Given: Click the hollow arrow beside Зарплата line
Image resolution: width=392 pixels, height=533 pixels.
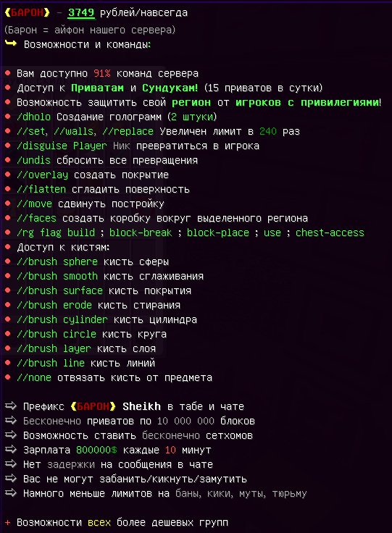Looking at the screenshot, I should pyautogui.click(x=11, y=449).
